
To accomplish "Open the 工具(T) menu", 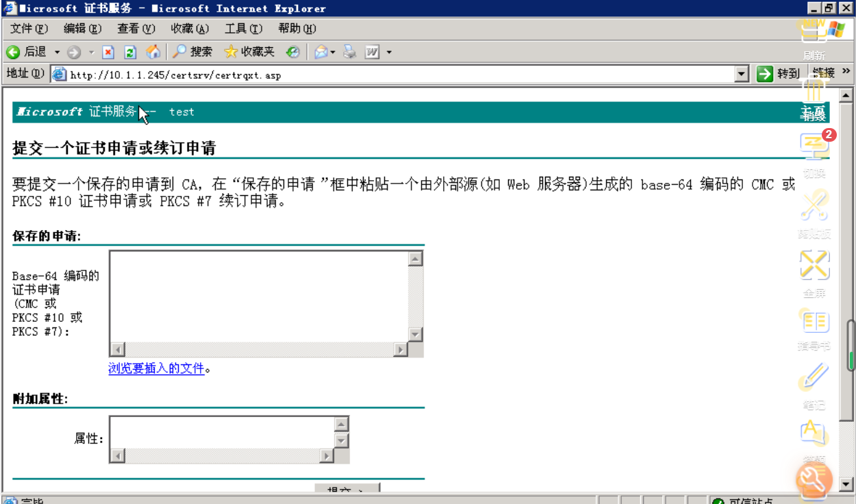I will pos(243,29).
